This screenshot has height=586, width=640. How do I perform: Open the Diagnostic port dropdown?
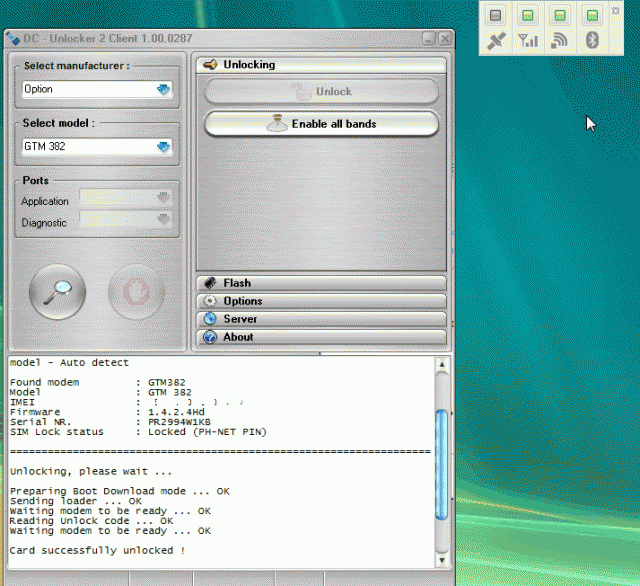coord(126,219)
